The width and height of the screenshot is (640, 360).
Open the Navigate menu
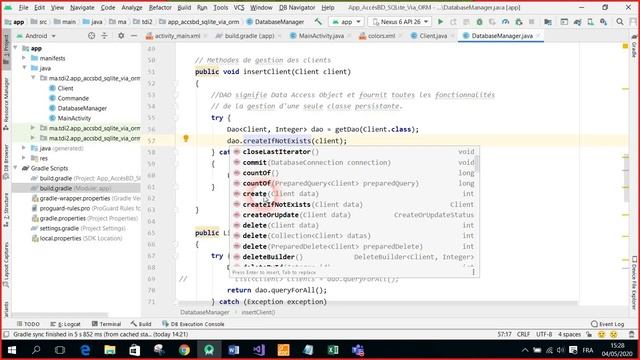pos(82,7)
